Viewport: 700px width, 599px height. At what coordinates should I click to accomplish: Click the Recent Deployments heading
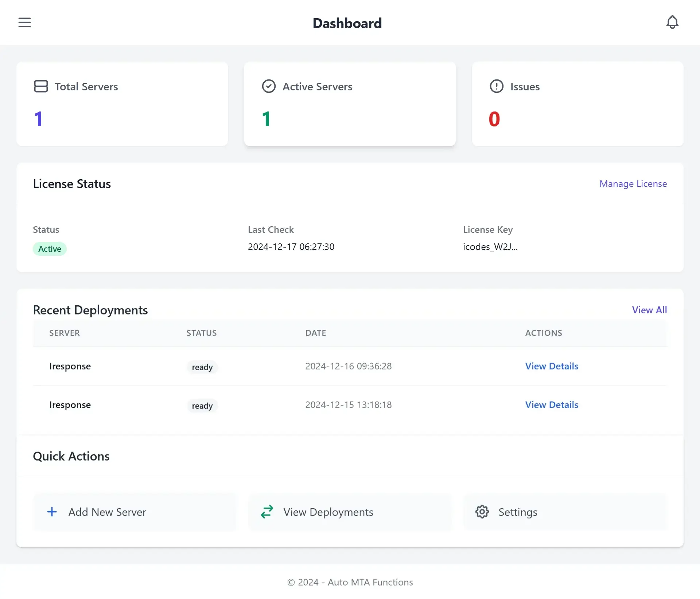pyautogui.click(x=90, y=310)
